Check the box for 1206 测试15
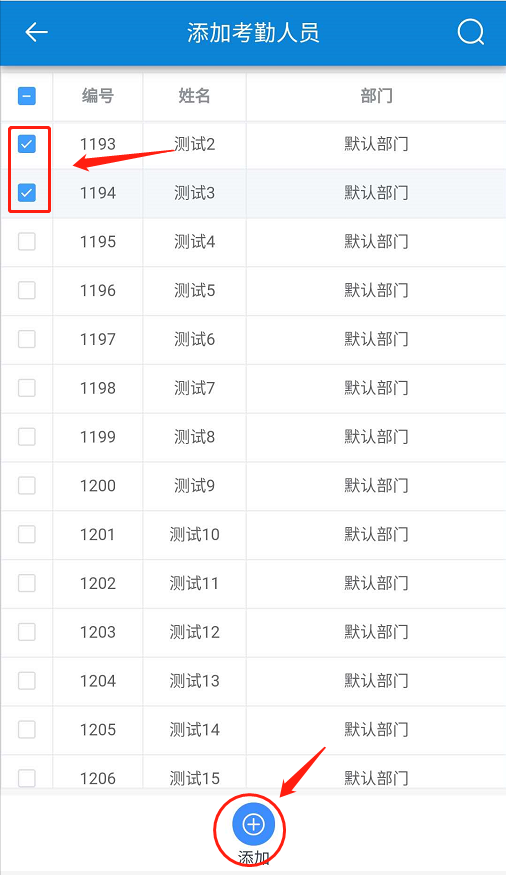This screenshot has width=506, height=875. [x=27, y=778]
